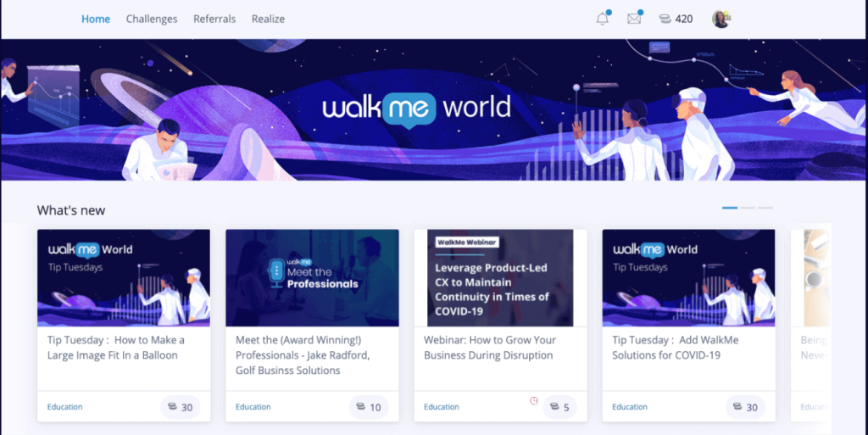Click Education tag on Jake Radford card
The image size is (868, 435).
coord(253,407)
